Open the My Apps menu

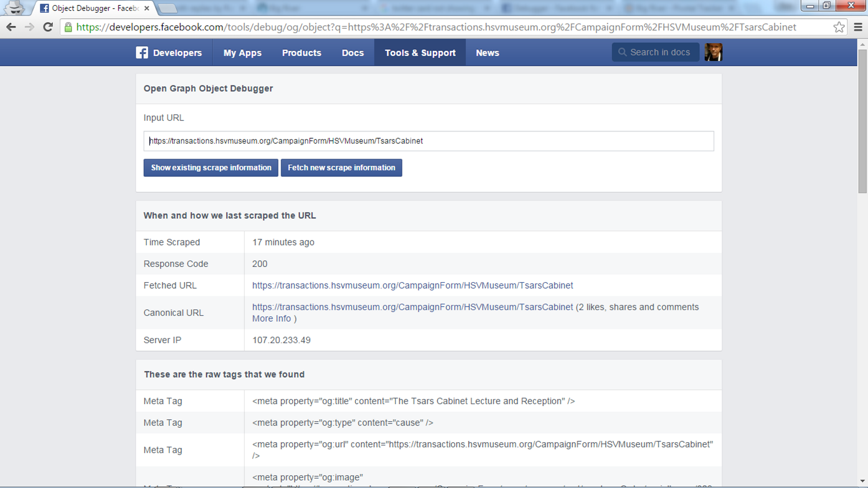pyautogui.click(x=242, y=53)
